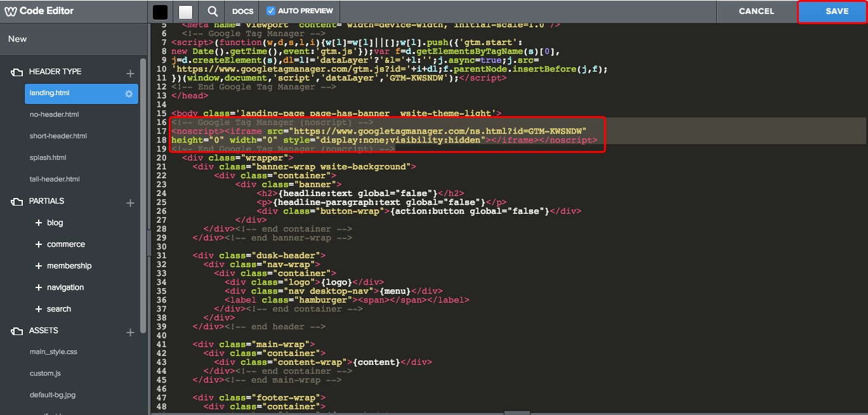
Task: Expand the search partials group
Action: [x=39, y=309]
